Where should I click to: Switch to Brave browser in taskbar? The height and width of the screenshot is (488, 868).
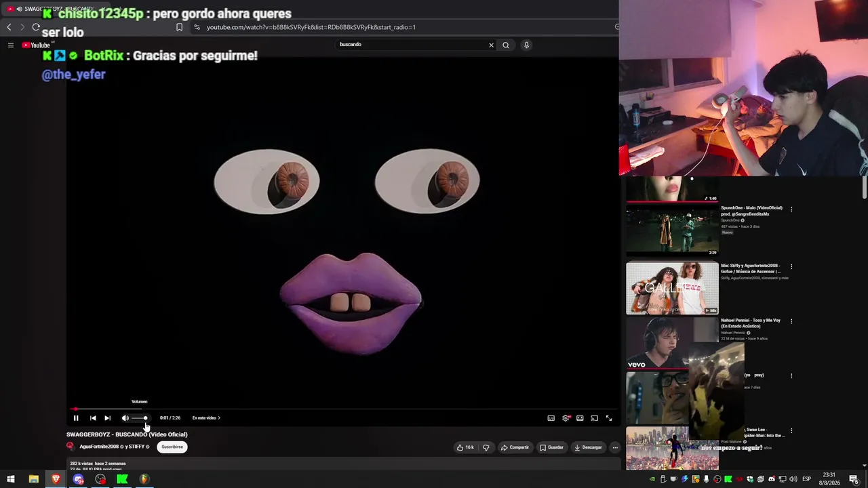tap(56, 479)
